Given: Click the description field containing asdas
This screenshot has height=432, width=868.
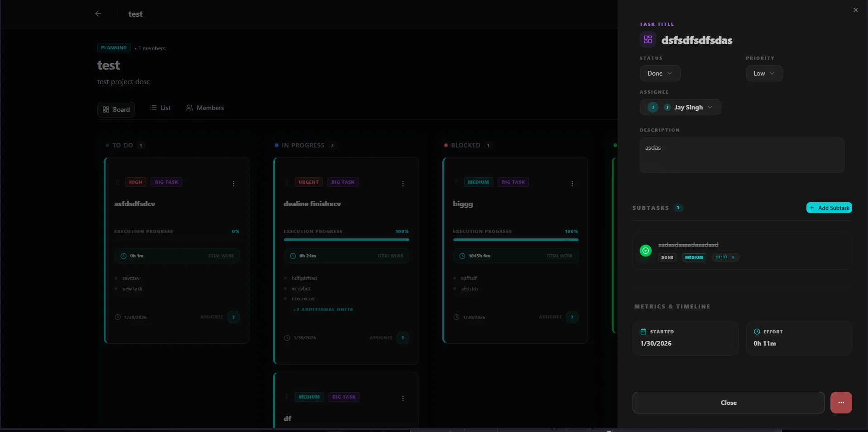Looking at the screenshot, I should click(742, 155).
